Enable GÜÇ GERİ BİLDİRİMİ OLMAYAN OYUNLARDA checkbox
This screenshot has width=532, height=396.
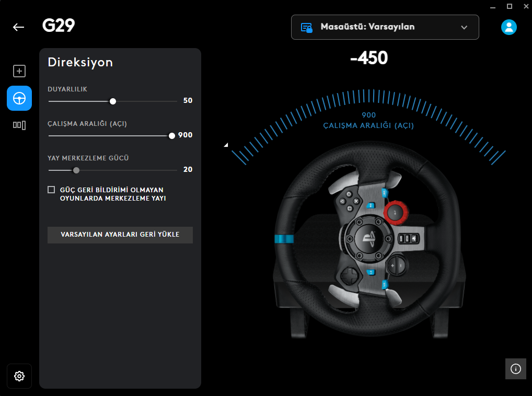51,190
